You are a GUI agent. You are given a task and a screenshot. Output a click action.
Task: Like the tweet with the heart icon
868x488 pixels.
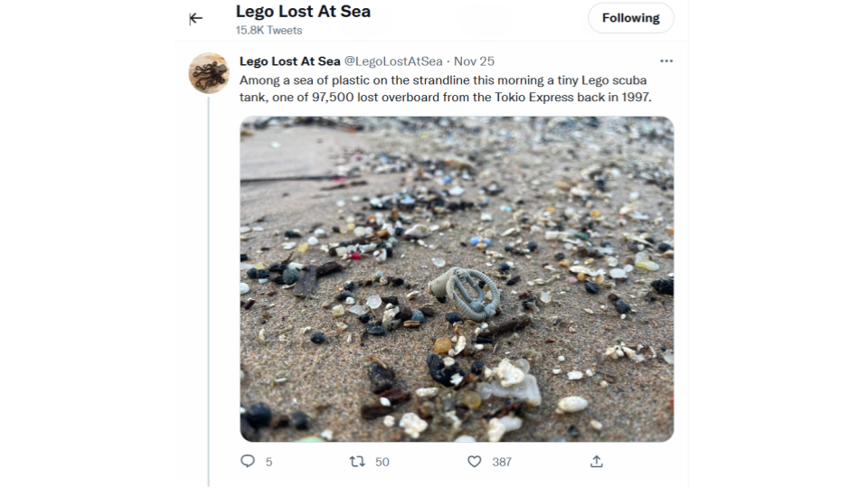[475, 461]
